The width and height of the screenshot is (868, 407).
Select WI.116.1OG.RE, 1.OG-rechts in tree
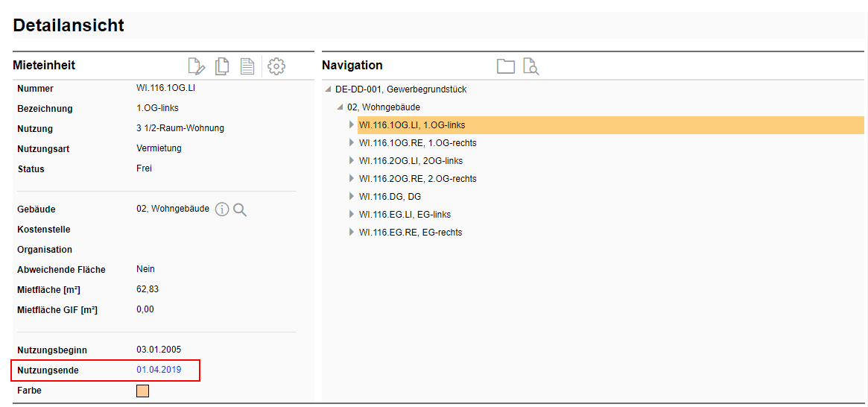(417, 143)
